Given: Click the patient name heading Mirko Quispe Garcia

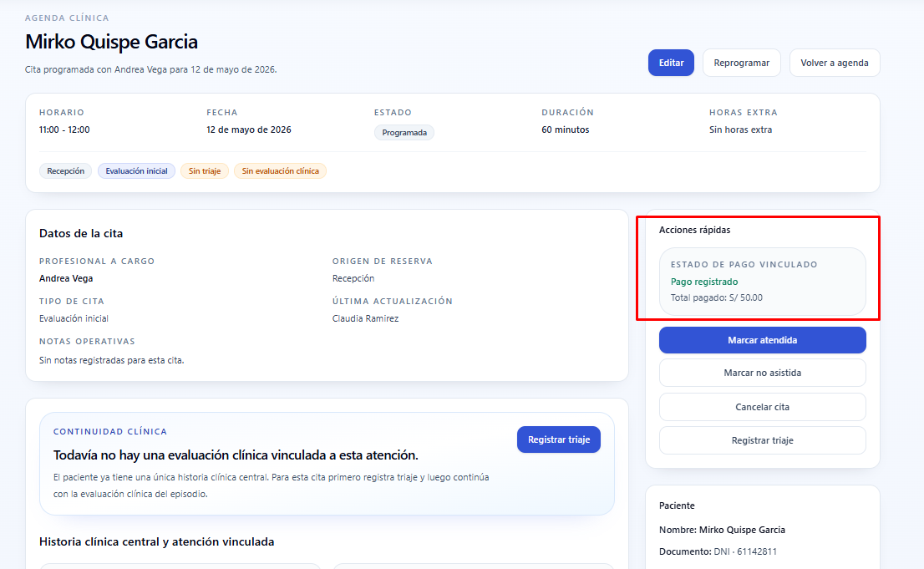Looking at the screenshot, I should (111, 42).
